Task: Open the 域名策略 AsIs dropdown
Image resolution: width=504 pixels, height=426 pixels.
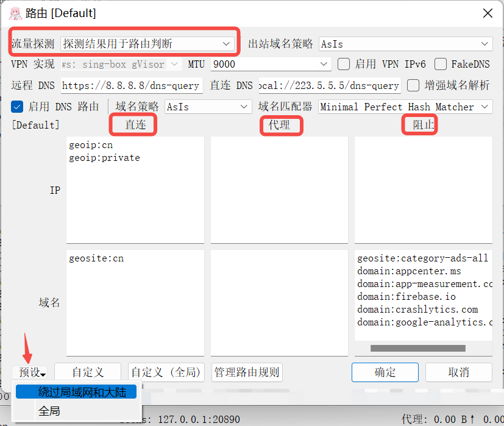Action: tap(208, 107)
